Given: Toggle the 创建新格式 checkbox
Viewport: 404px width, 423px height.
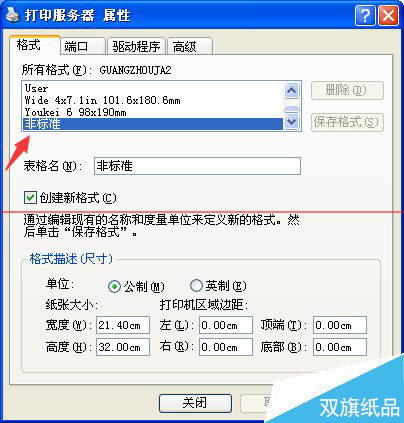Looking at the screenshot, I should pos(30,197).
